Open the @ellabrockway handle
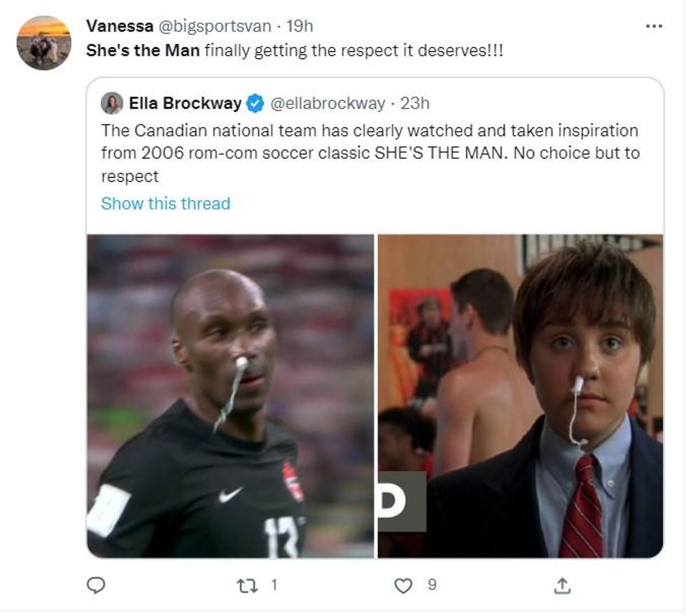 click(x=328, y=104)
